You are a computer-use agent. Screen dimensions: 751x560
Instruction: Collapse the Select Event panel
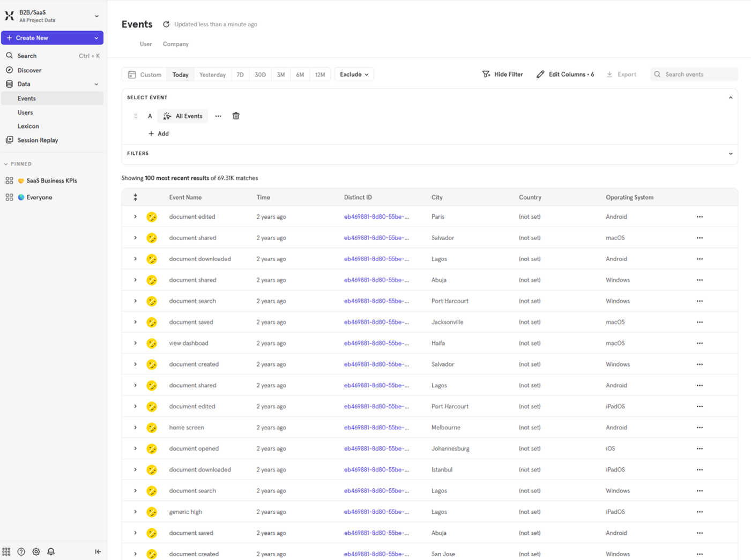[730, 98]
